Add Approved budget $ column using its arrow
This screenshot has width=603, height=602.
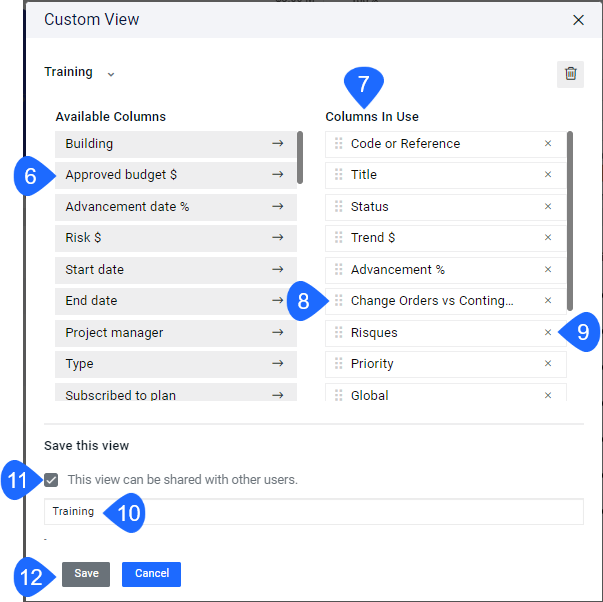click(278, 175)
